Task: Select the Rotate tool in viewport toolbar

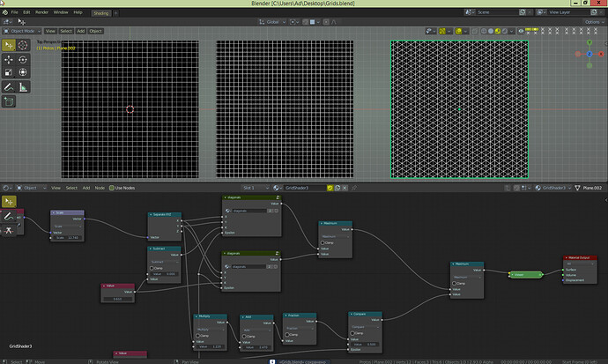Action: coord(23,60)
